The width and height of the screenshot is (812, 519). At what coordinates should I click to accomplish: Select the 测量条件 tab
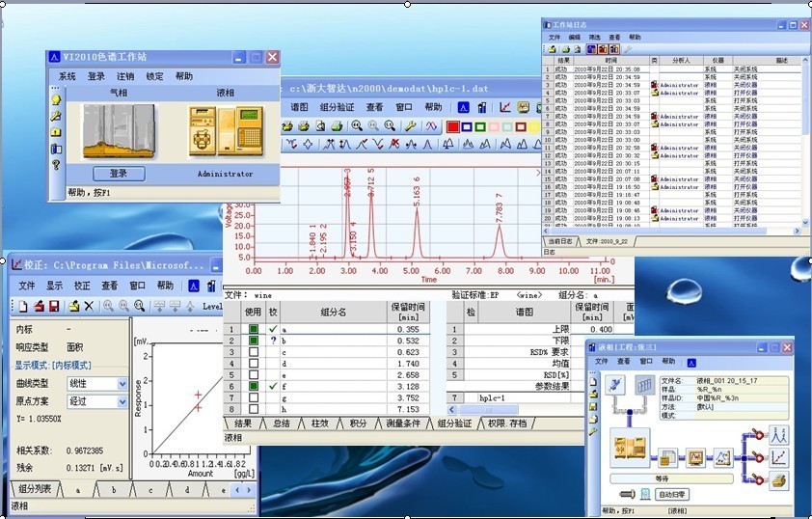click(x=401, y=423)
